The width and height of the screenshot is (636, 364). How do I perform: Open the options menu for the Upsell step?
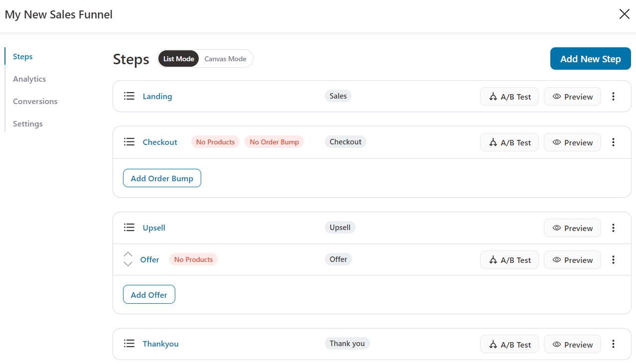pos(613,228)
